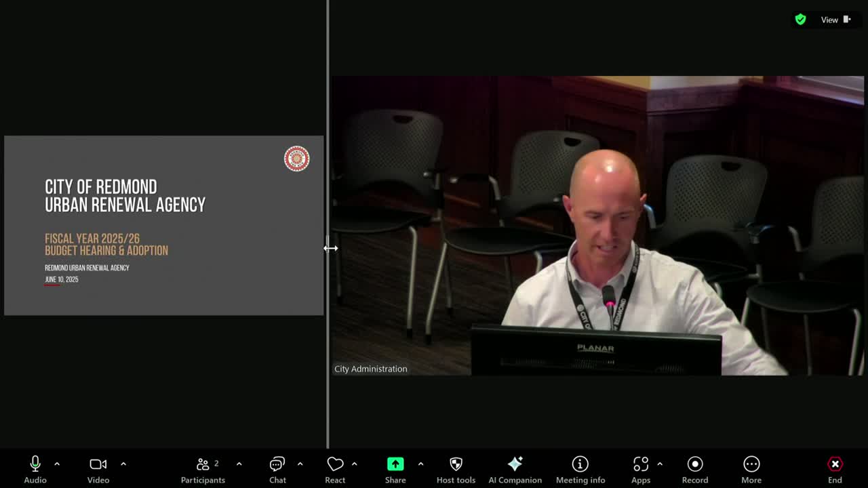Click the "Fiscal Year 2025/26" slide line
The height and width of the screenshot is (488, 868).
pyautogui.click(x=92, y=239)
